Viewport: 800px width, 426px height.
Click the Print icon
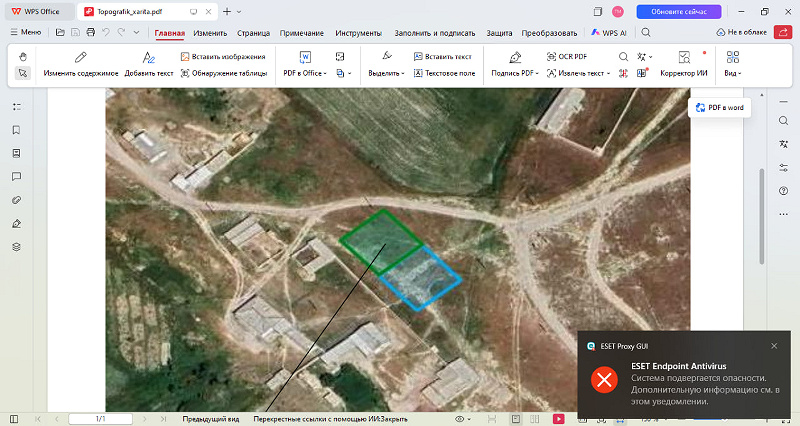(x=91, y=32)
